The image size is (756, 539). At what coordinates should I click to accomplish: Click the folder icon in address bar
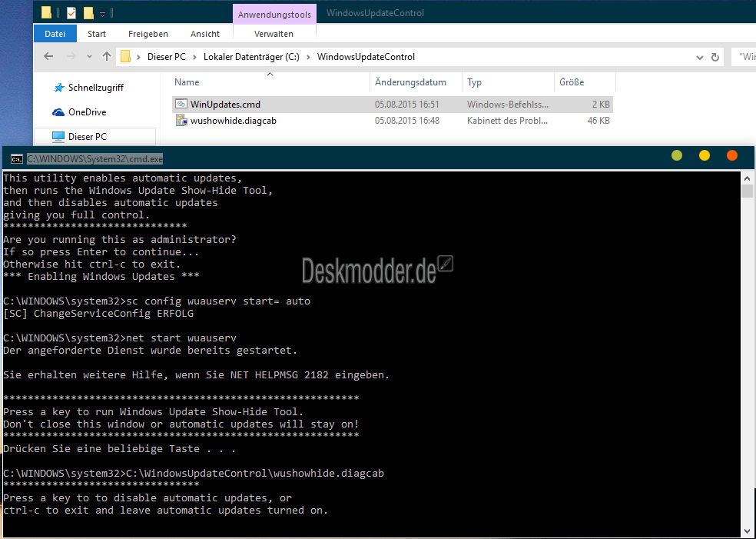pyautogui.click(x=125, y=56)
